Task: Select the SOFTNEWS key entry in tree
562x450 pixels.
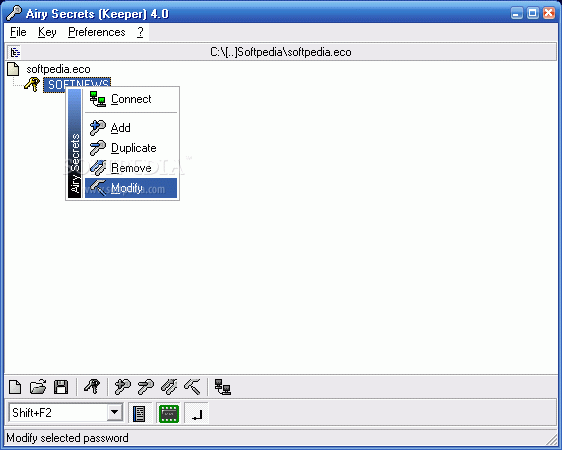Action: point(77,85)
